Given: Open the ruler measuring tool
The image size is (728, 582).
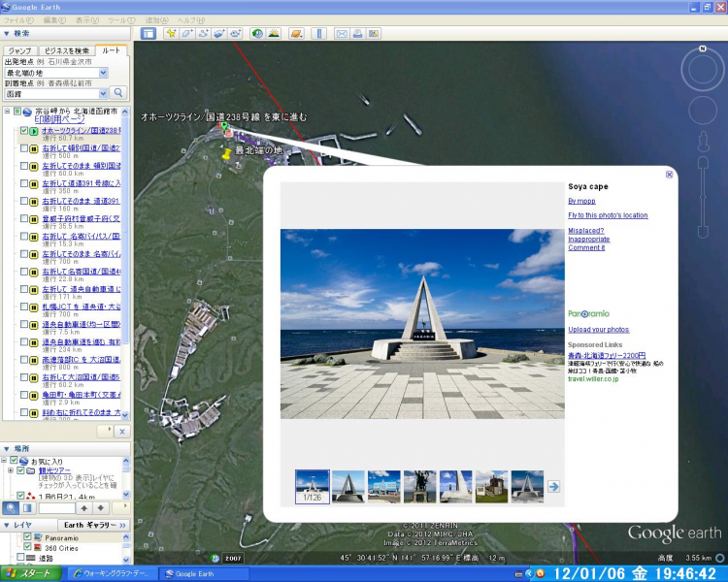Looking at the screenshot, I should click(318, 33).
